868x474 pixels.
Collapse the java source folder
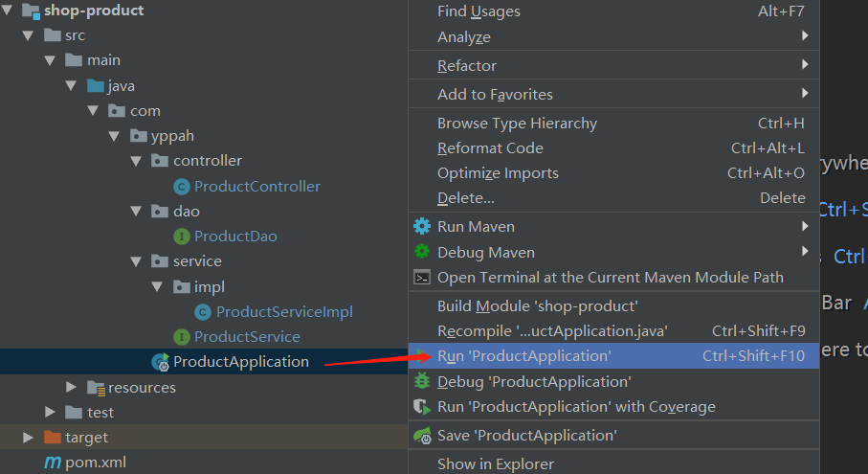tap(71, 86)
